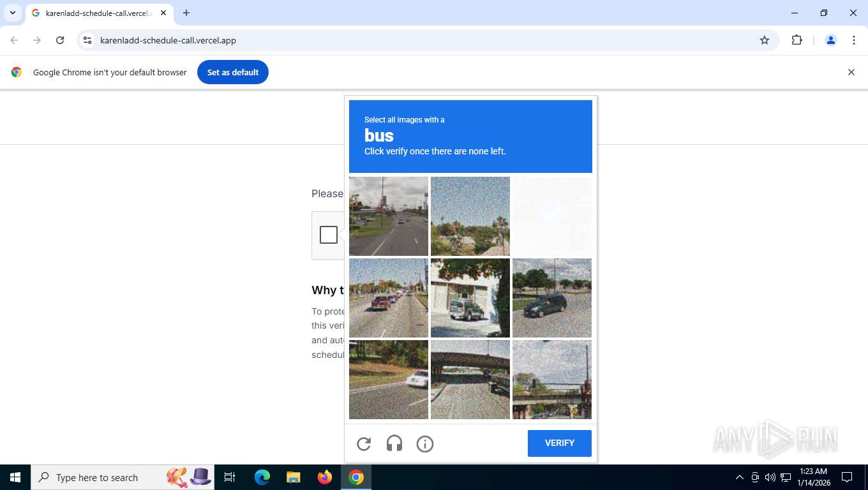Click the taskbar search box
Image resolution: width=868 pixels, height=490 pixels.
(123, 477)
